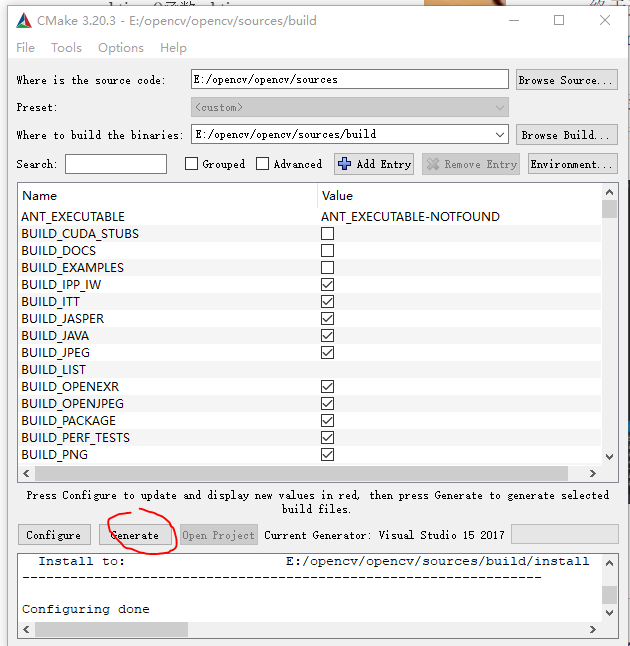630x646 pixels.
Task: Open the Options menu
Action: pyautogui.click(x=121, y=48)
